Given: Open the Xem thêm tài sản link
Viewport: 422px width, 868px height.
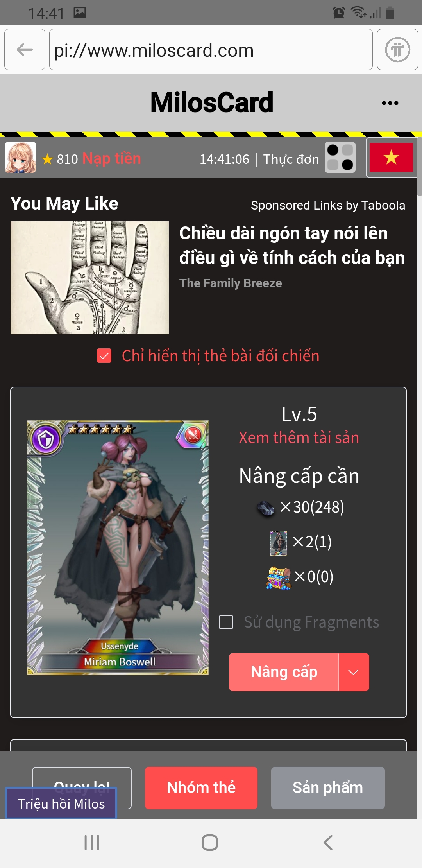Looking at the screenshot, I should pyautogui.click(x=299, y=438).
